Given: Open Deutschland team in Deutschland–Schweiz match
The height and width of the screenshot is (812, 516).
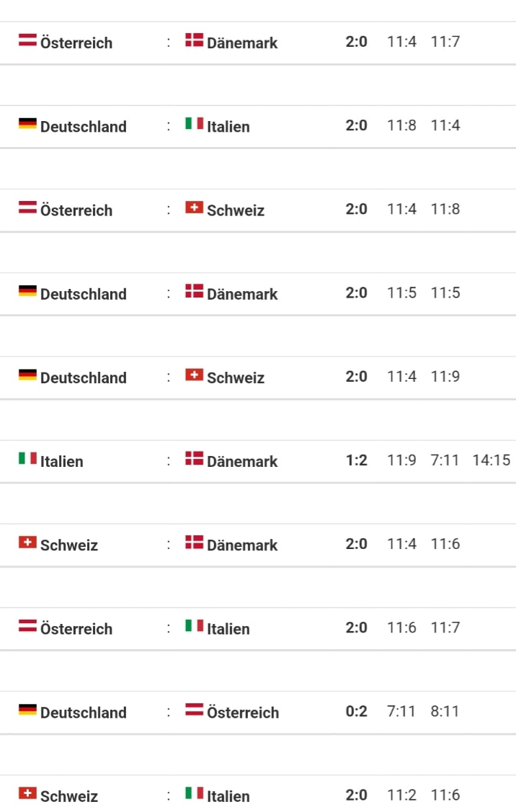Looking at the screenshot, I should coord(84,378).
